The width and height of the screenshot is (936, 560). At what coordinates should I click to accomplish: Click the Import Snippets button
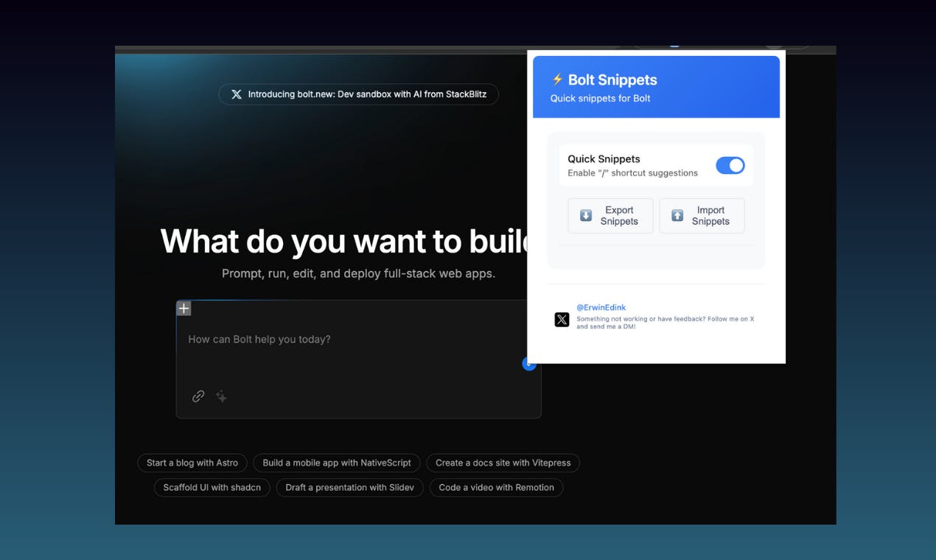[702, 216]
